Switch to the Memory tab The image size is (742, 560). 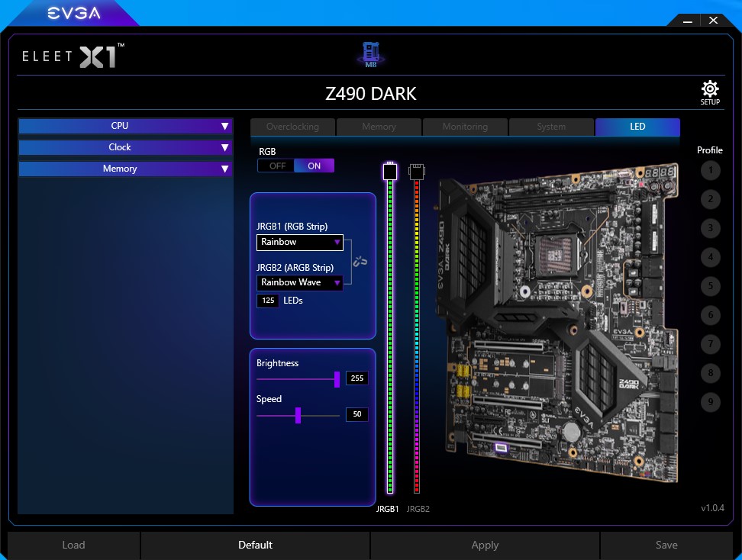pyautogui.click(x=379, y=127)
